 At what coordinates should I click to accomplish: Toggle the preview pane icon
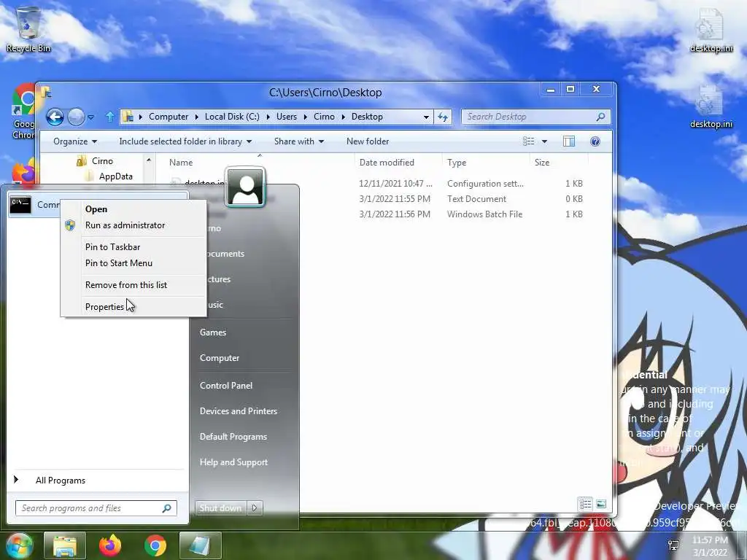point(569,141)
